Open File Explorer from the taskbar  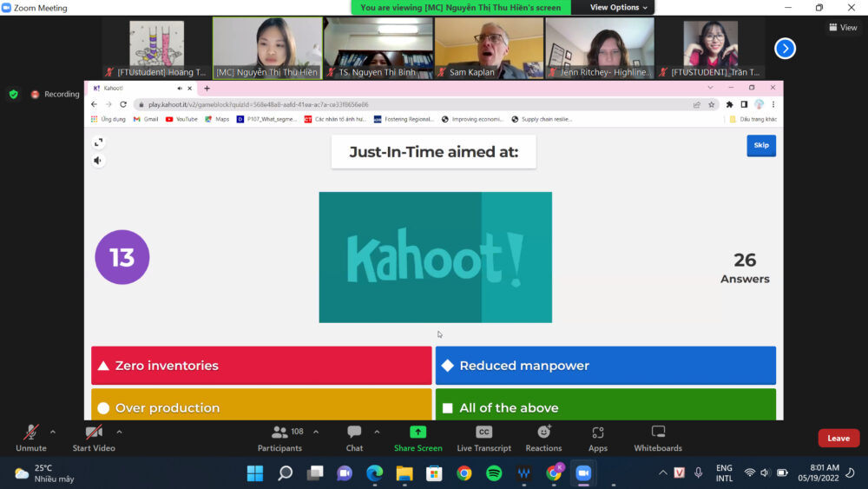(404, 473)
